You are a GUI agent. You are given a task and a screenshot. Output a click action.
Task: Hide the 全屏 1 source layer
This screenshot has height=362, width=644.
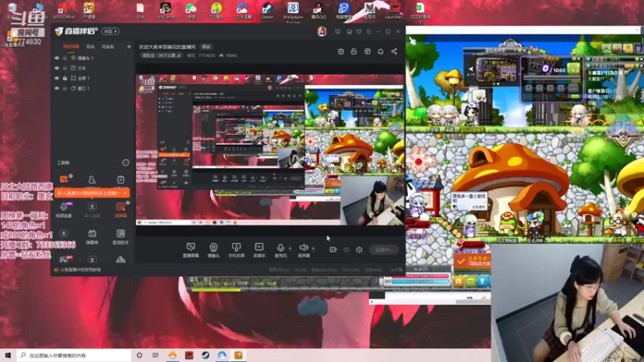click(x=56, y=78)
